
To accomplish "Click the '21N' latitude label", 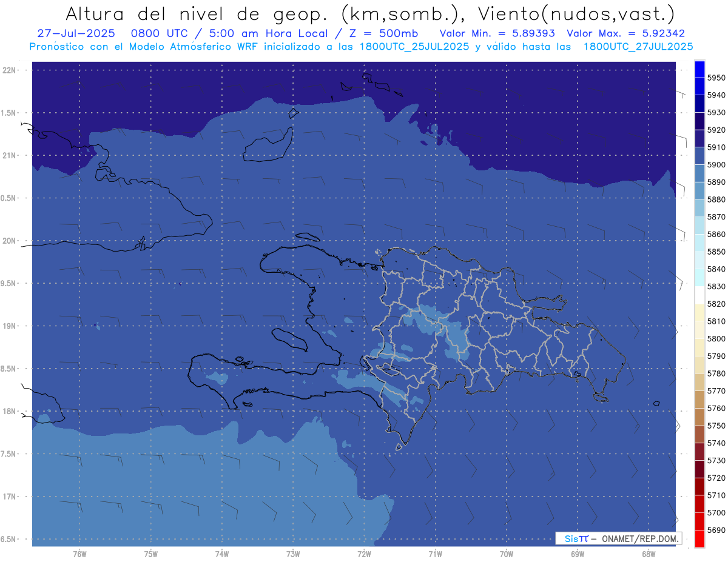I will click(10, 155).
